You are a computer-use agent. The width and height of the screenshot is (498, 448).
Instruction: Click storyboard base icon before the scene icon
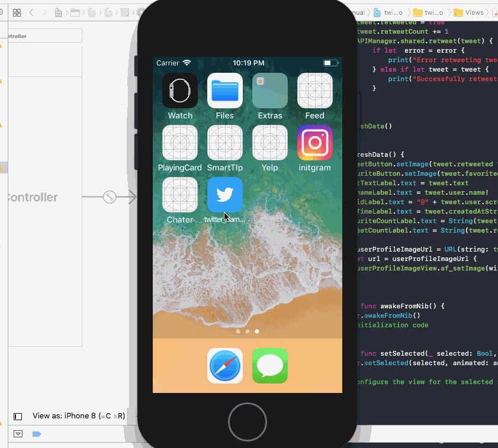pos(108,12)
